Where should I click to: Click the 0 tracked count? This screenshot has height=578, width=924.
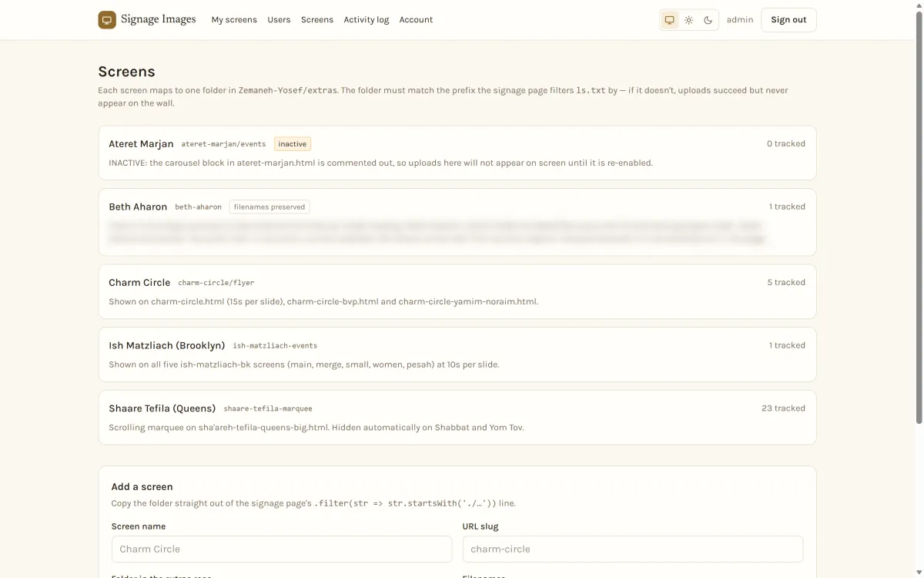pyautogui.click(x=786, y=144)
